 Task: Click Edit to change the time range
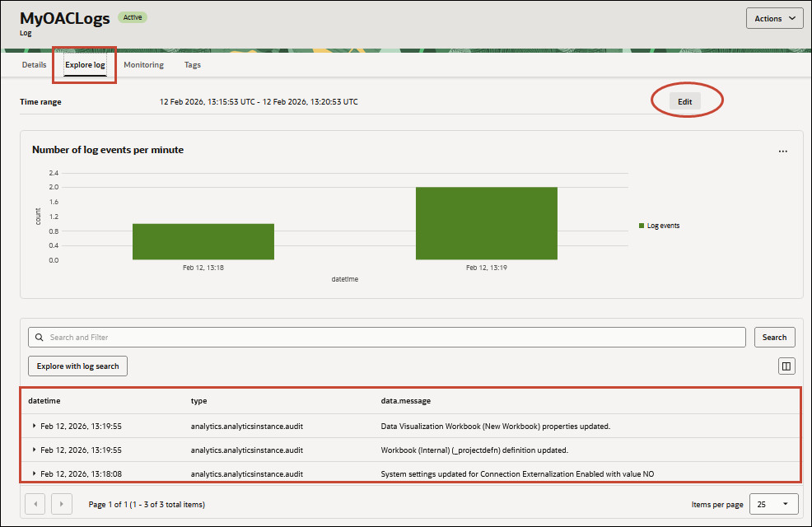tap(684, 101)
